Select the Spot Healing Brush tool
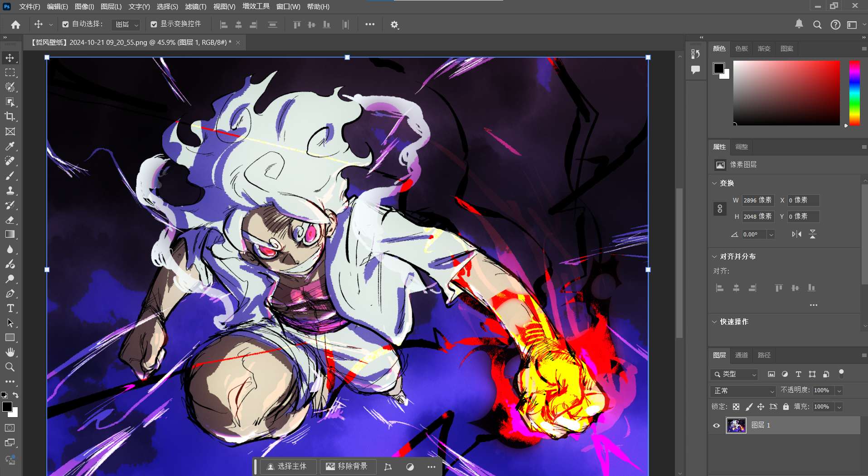This screenshot has width=868, height=476. click(x=10, y=161)
